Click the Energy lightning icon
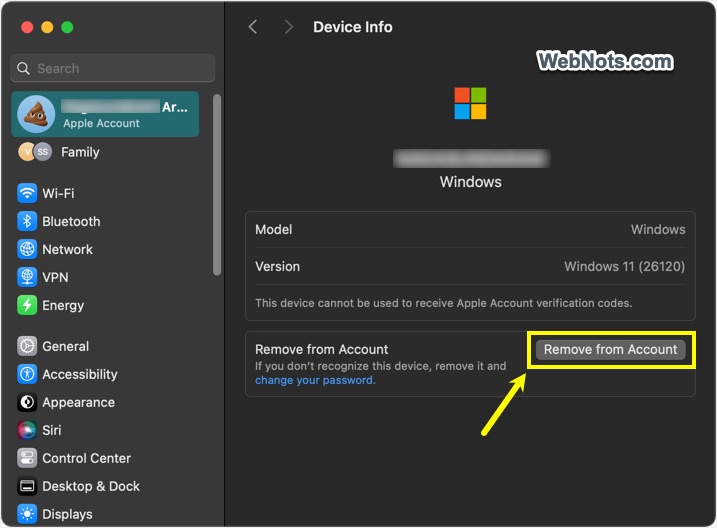Viewport: 717px width, 528px height. (x=27, y=305)
